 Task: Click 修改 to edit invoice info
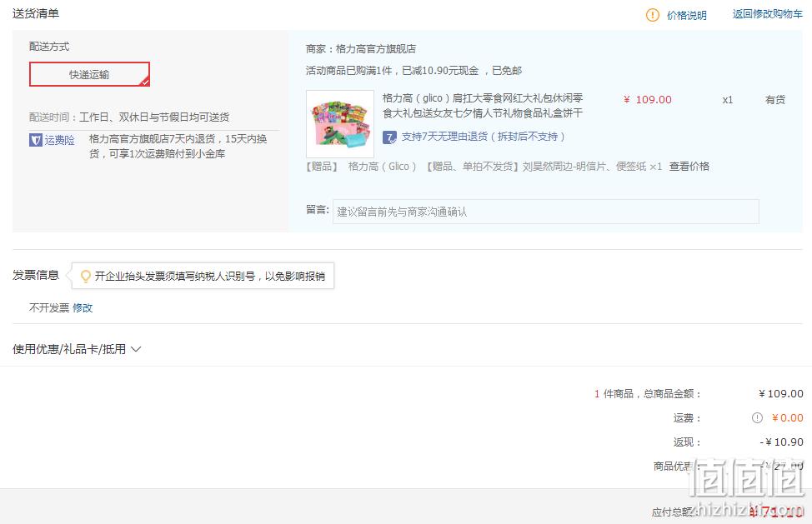[83, 307]
